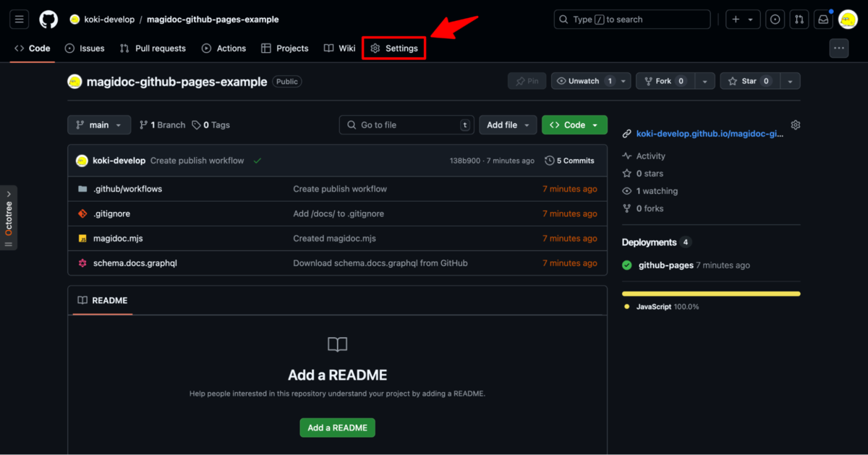Focus the Type / to search box
This screenshot has width=868, height=455.
pyautogui.click(x=632, y=20)
